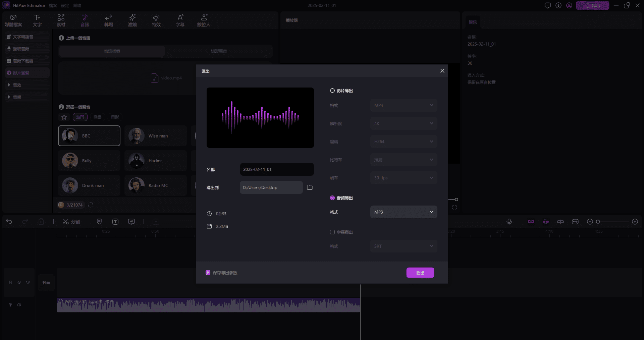Open the H264 encoder dropdown
The width and height of the screenshot is (644, 340).
pyautogui.click(x=404, y=141)
